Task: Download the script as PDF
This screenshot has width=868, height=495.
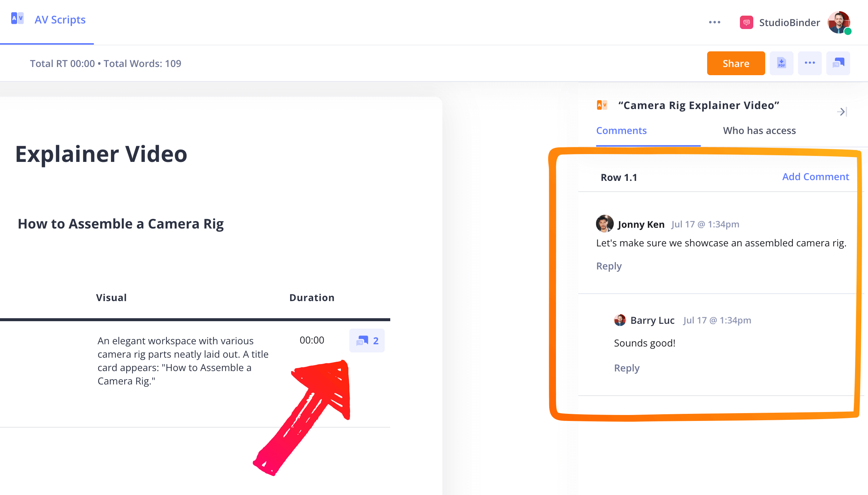Action: (781, 63)
